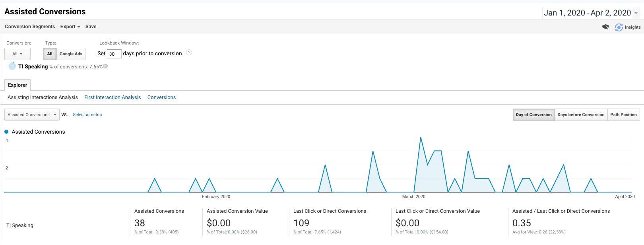Select the Google Ads type toggle
Screen dimensions: 644x245
tap(71, 54)
